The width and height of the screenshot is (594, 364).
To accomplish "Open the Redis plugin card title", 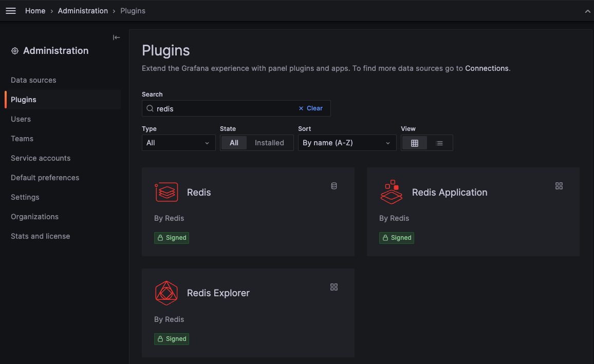I will click(x=199, y=192).
